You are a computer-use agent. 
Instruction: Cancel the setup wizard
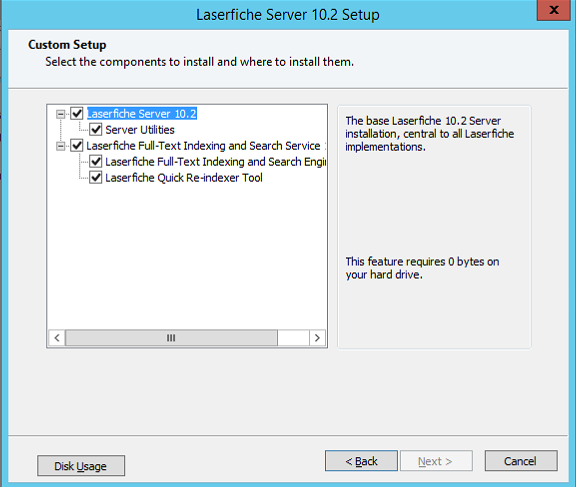tap(521, 461)
